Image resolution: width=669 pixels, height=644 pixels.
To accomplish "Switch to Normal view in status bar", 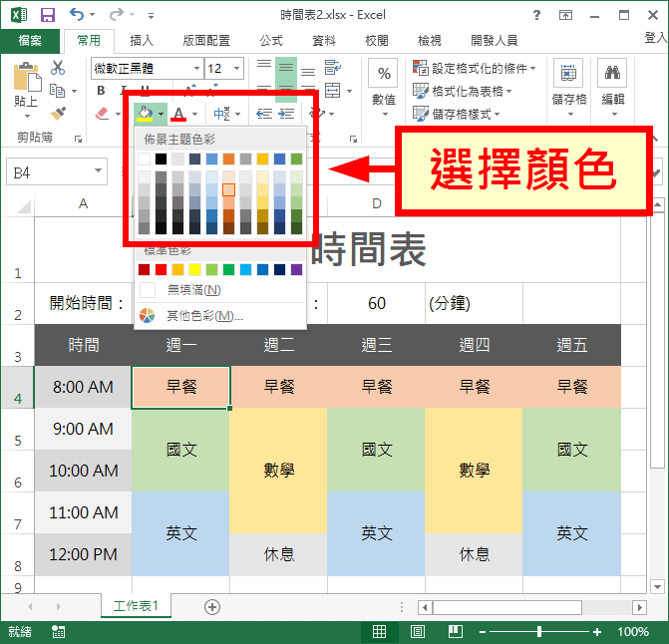I will pyautogui.click(x=379, y=632).
